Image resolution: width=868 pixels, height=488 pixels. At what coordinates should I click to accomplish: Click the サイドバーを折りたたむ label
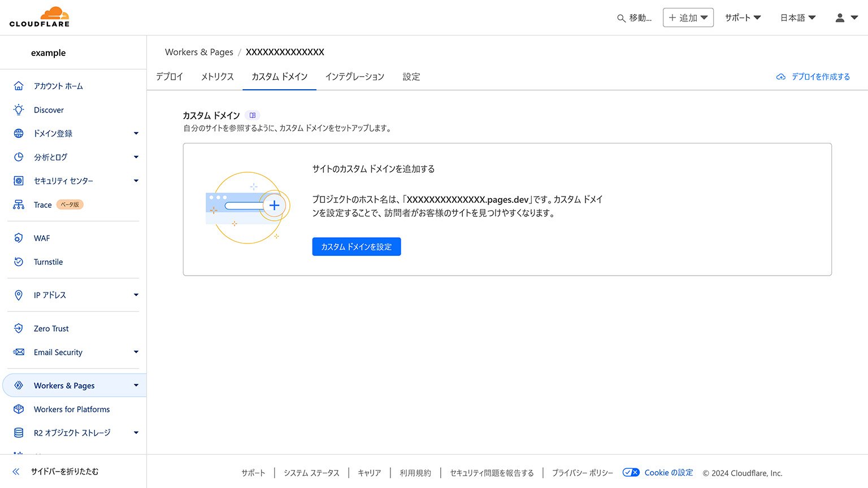(64, 471)
